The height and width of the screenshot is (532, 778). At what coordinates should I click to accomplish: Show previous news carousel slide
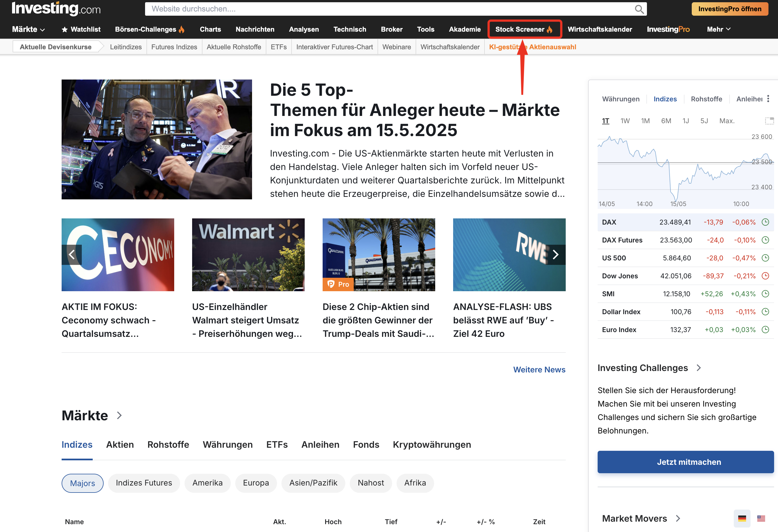click(x=72, y=255)
